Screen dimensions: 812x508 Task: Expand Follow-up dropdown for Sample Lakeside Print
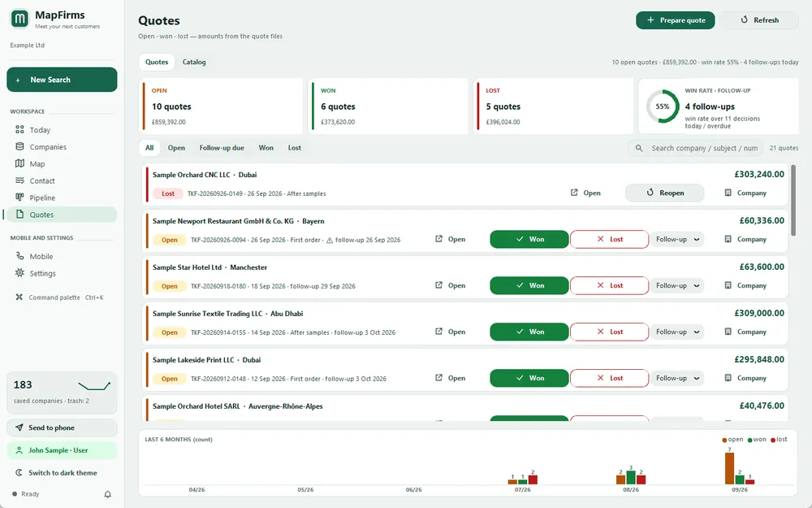coord(677,378)
